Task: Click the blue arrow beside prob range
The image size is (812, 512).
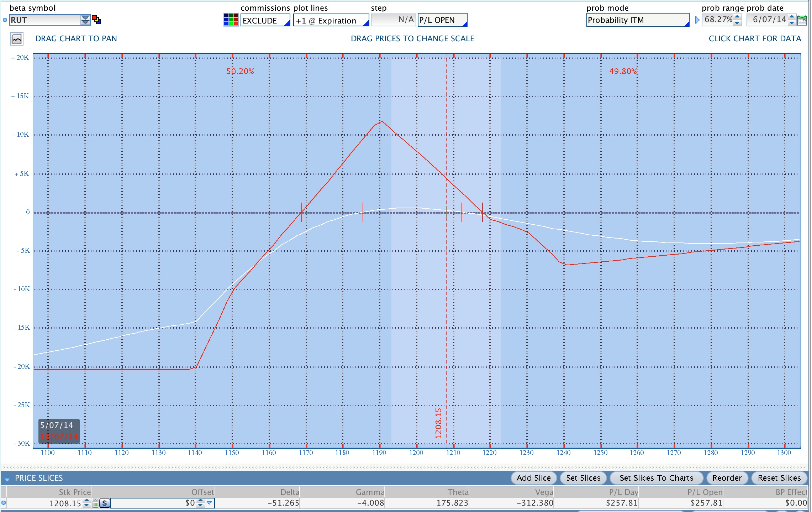Action: pyautogui.click(x=697, y=20)
